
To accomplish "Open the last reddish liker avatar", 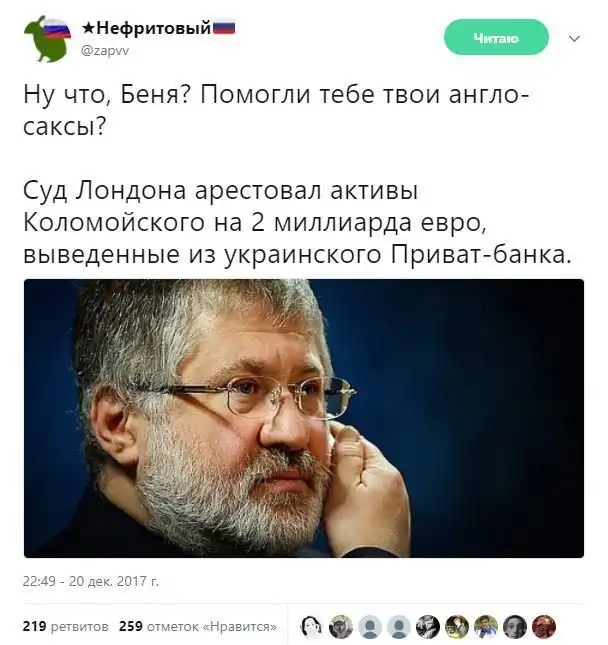I will pyautogui.click(x=544, y=626).
